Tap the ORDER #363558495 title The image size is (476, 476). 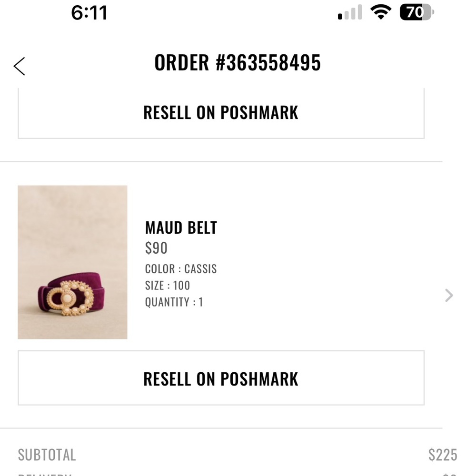[x=238, y=62]
